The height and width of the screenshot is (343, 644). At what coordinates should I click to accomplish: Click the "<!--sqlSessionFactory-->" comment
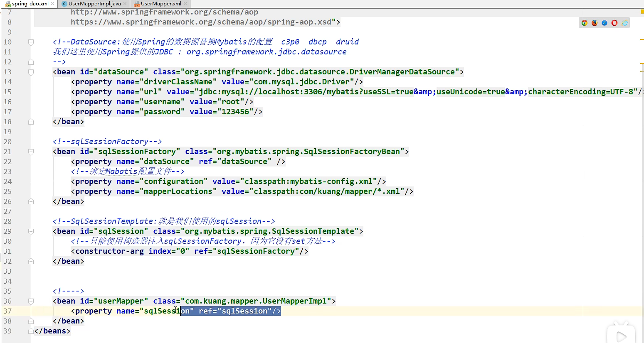[107, 142]
